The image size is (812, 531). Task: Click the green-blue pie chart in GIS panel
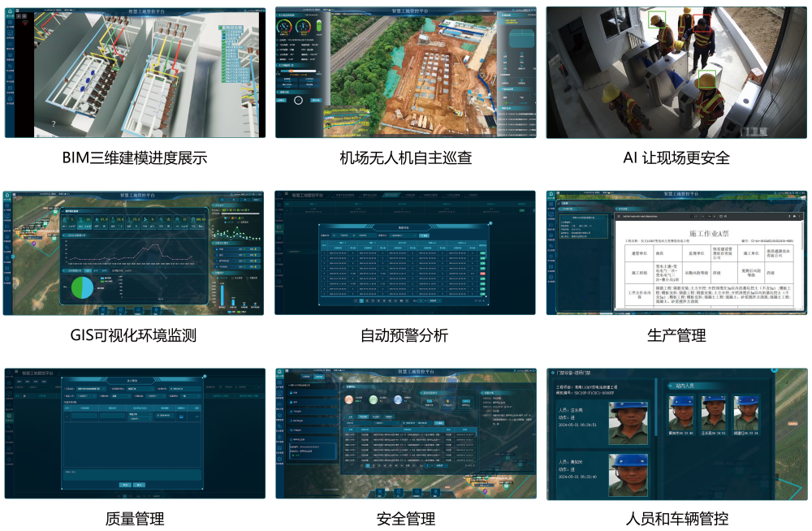pos(82,287)
